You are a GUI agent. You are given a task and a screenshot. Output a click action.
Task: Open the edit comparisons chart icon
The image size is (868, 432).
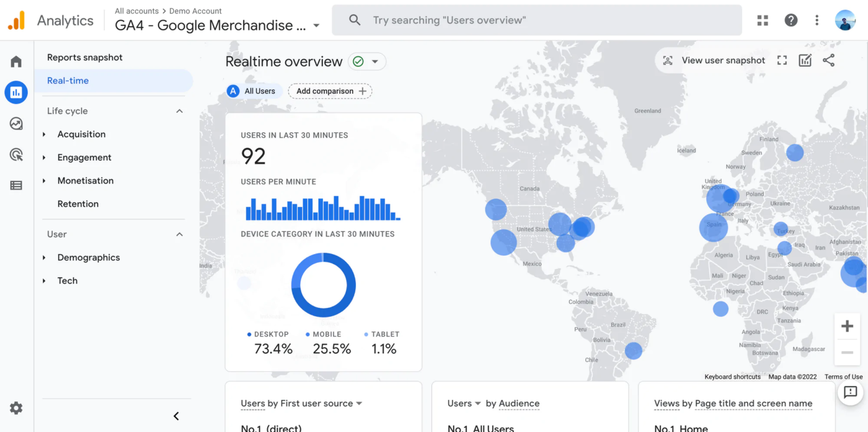[805, 60]
